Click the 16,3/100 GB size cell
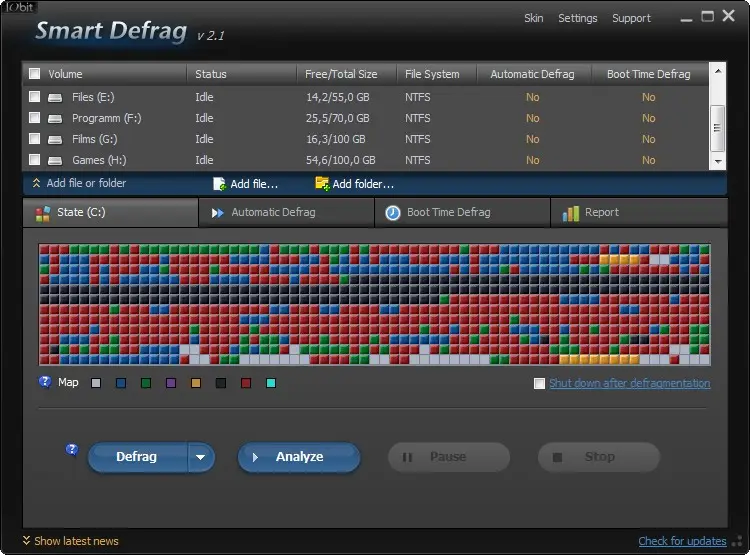This screenshot has height=555, width=750. pyautogui.click(x=336, y=139)
